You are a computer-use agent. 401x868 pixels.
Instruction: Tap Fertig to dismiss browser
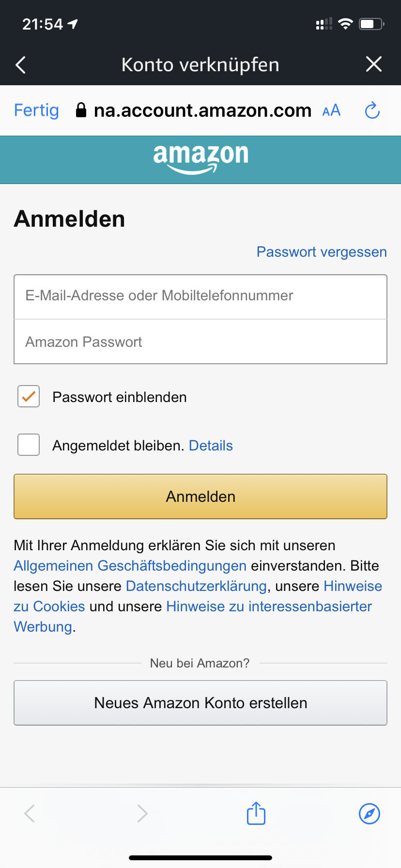(x=36, y=110)
